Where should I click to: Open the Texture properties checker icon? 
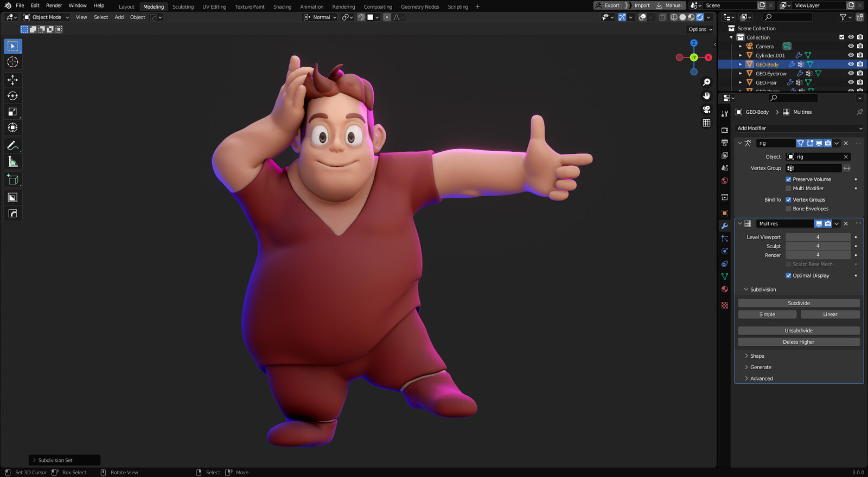click(x=725, y=306)
